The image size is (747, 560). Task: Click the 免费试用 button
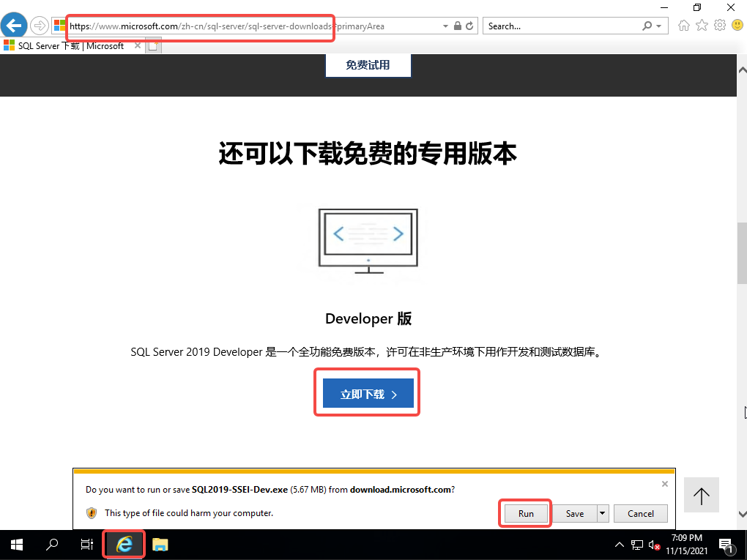368,65
